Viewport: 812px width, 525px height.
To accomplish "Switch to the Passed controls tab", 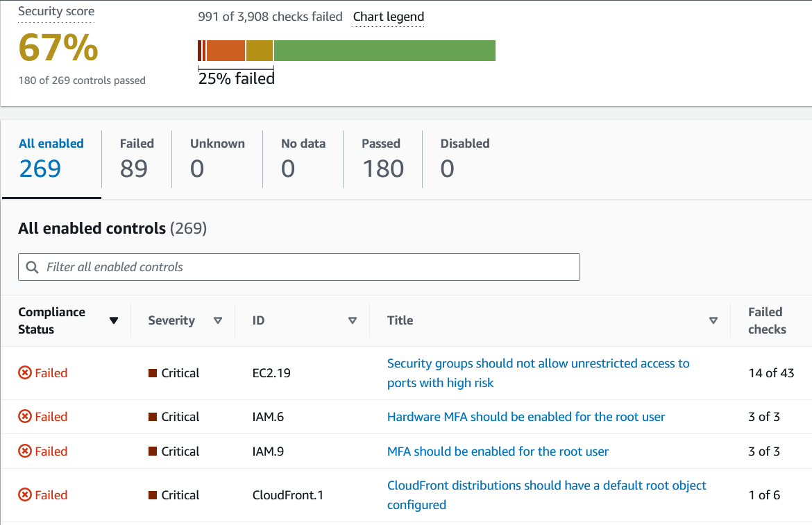I will (x=381, y=158).
